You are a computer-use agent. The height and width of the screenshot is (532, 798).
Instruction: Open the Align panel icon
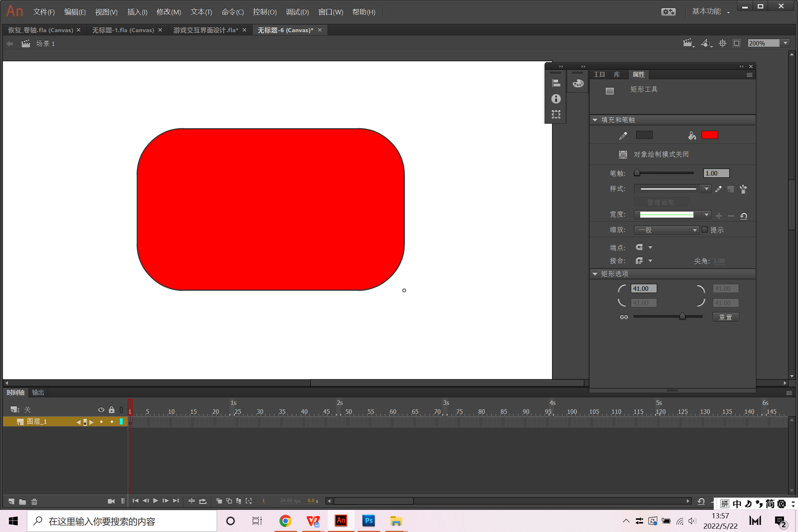click(556, 83)
